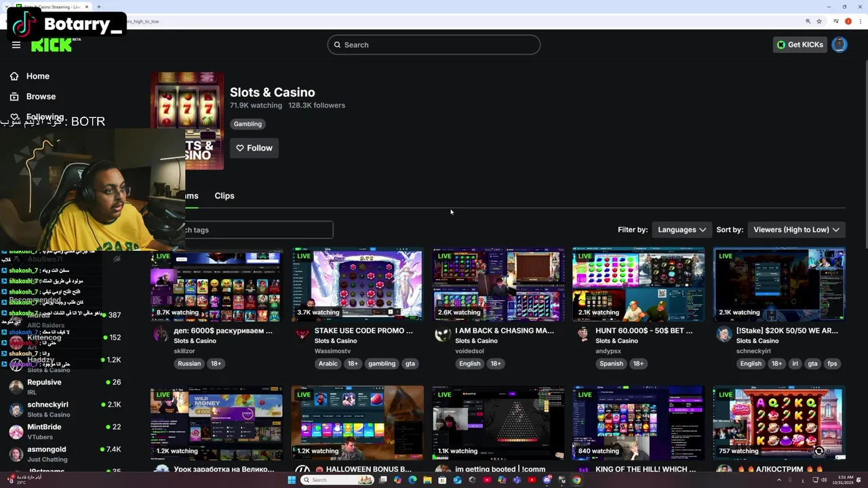Click MintBride avatar in sidebar
Screen dimensions: 868x488
(16, 432)
